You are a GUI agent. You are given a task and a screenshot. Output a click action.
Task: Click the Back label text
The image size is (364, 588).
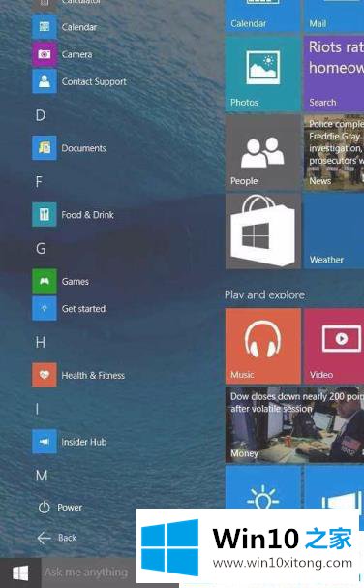pyautogui.click(x=68, y=538)
